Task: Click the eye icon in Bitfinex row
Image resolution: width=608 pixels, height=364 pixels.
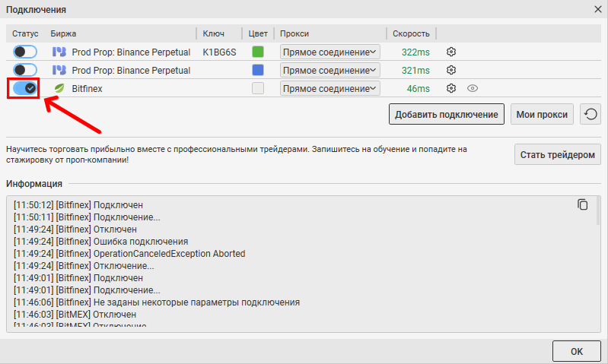Action: tap(472, 88)
